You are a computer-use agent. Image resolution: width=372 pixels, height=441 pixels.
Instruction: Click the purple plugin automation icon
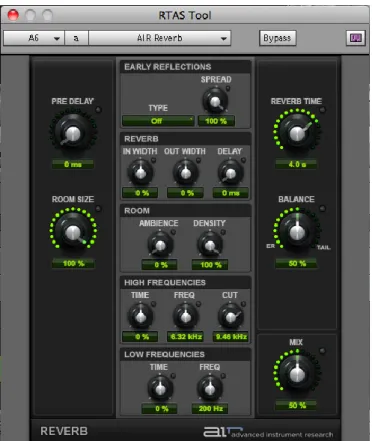click(x=355, y=38)
